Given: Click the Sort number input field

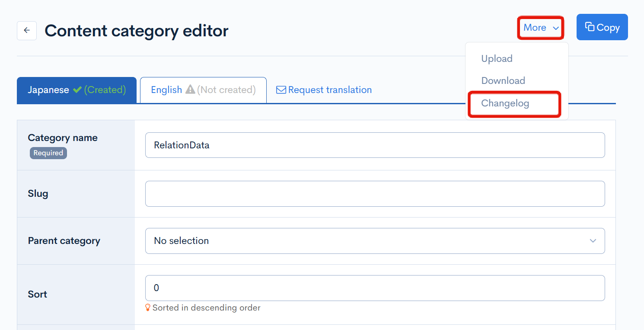Looking at the screenshot, I should pyautogui.click(x=374, y=288).
